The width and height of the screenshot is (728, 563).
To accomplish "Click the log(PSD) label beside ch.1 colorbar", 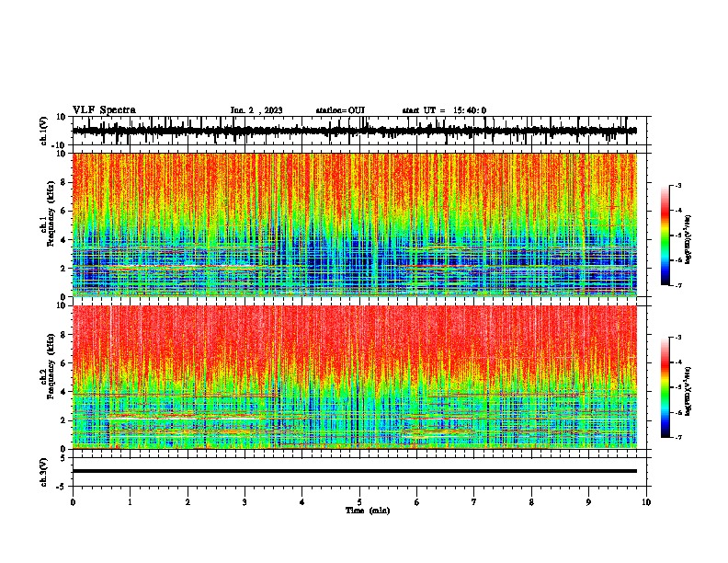I will click(x=688, y=240).
